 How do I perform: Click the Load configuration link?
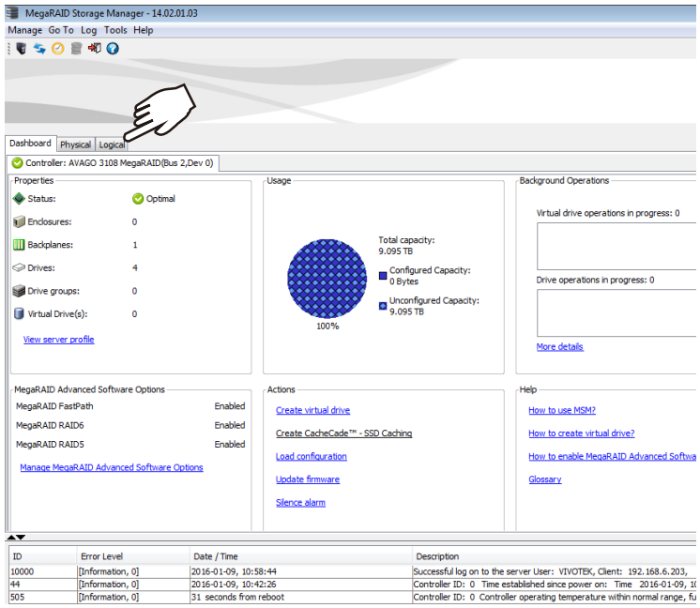pyautogui.click(x=312, y=456)
